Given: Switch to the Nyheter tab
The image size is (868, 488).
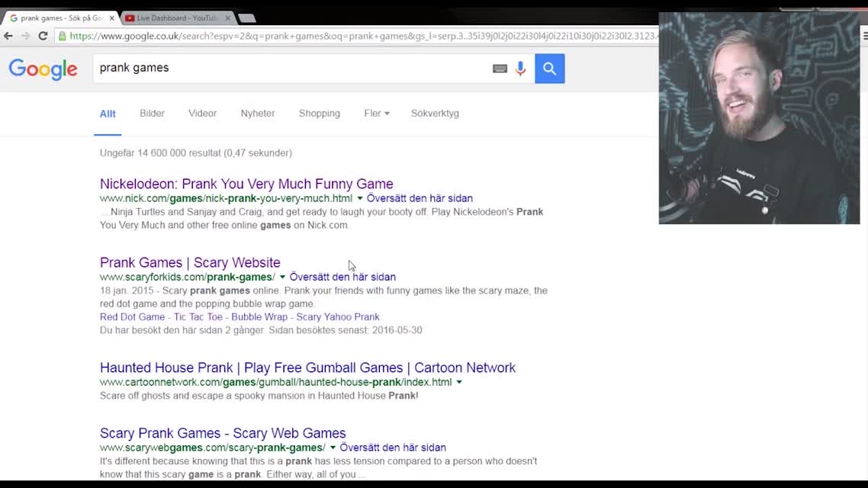Looking at the screenshot, I should [257, 114].
